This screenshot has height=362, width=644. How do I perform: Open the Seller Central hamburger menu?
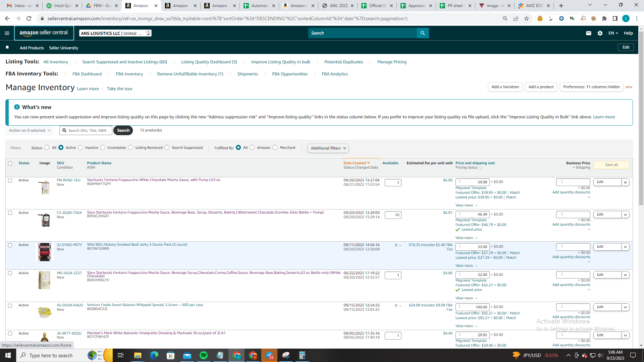coord(7,33)
